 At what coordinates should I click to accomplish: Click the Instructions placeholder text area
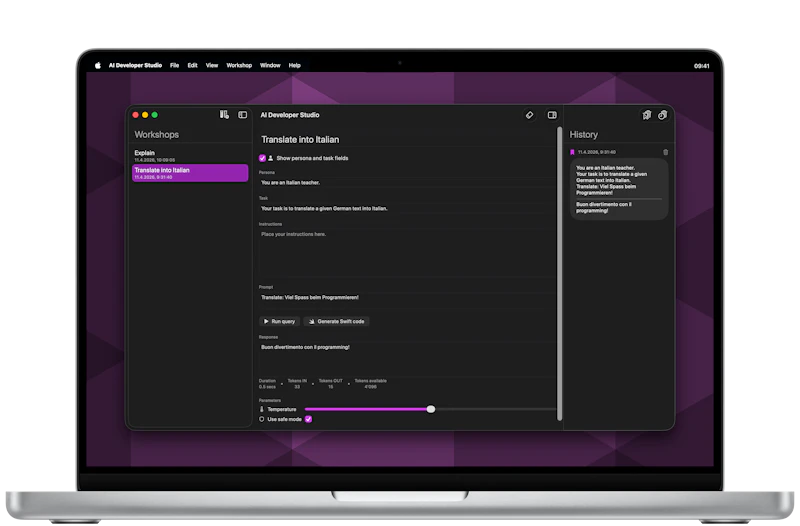pos(406,253)
